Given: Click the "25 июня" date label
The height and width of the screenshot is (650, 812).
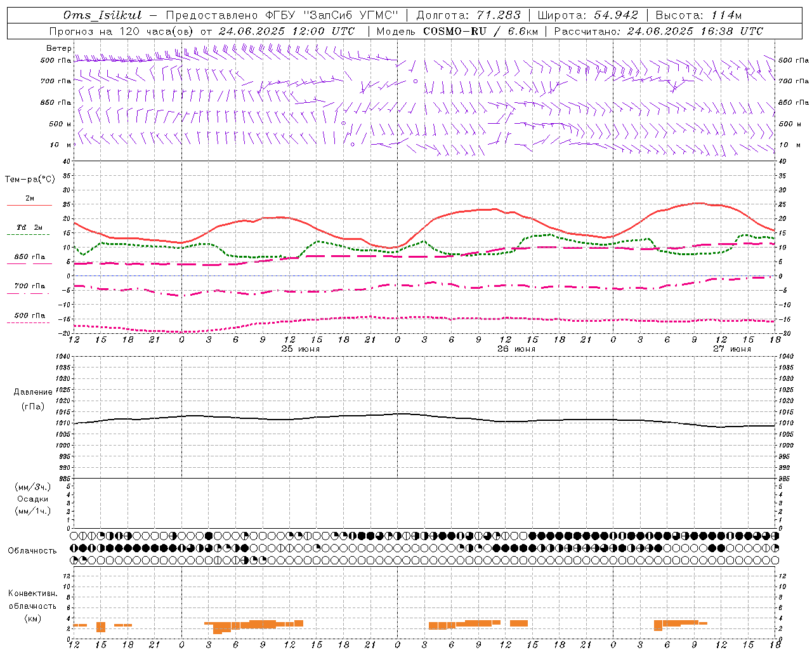Looking at the screenshot, I should [300, 349].
